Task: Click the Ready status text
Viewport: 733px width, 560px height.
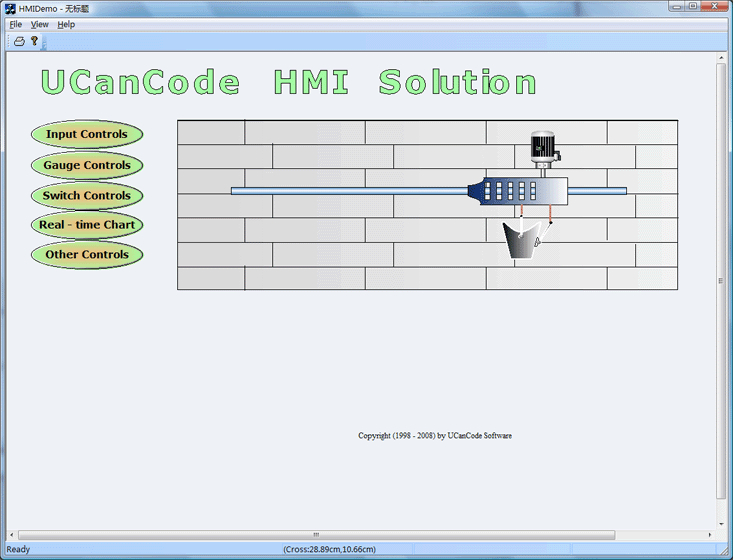Action: 18,549
